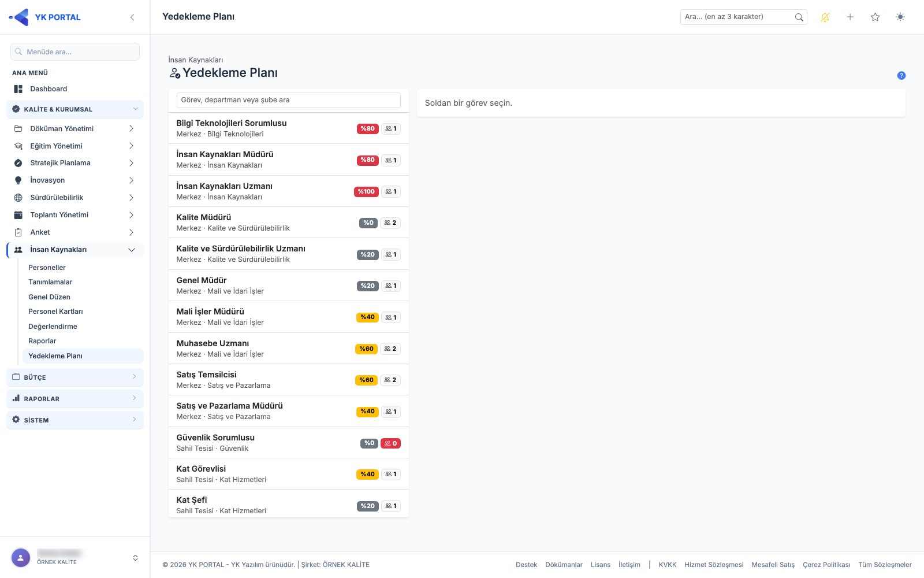Open Personeller submenu item
The width and height of the screenshot is (924, 578).
tap(47, 268)
